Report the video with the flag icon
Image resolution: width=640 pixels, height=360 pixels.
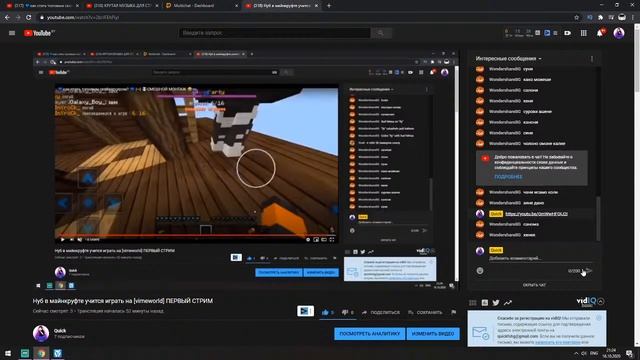click(454, 312)
